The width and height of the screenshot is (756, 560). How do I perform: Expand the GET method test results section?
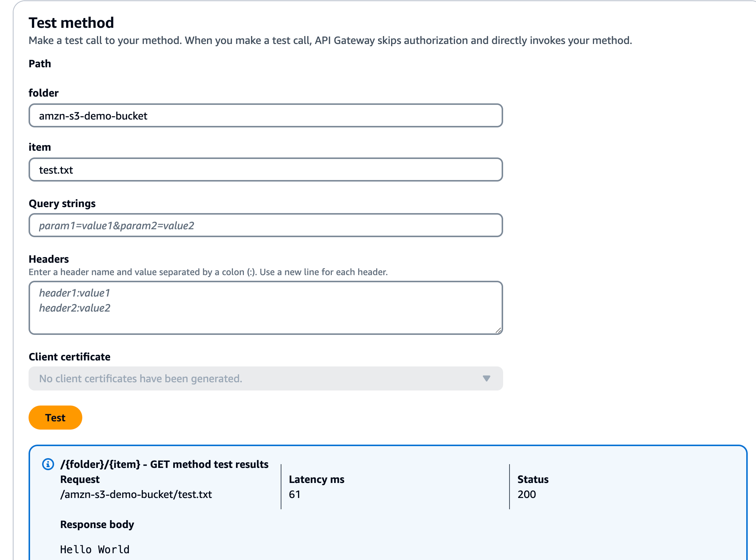(164, 464)
